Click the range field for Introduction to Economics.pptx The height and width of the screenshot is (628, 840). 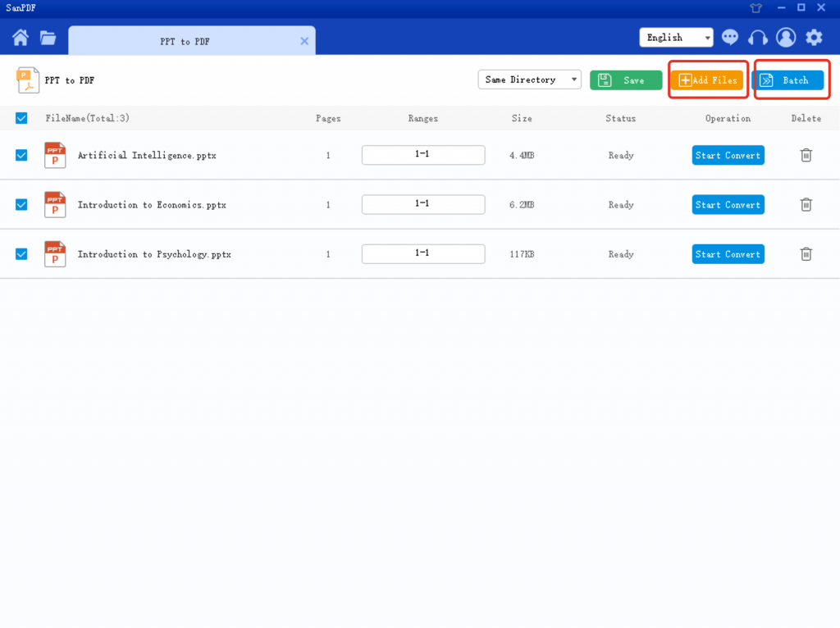(423, 204)
